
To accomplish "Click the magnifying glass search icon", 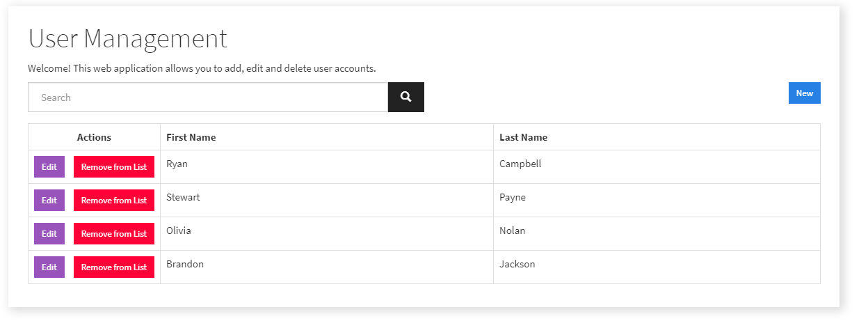I will tap(405, 97).
